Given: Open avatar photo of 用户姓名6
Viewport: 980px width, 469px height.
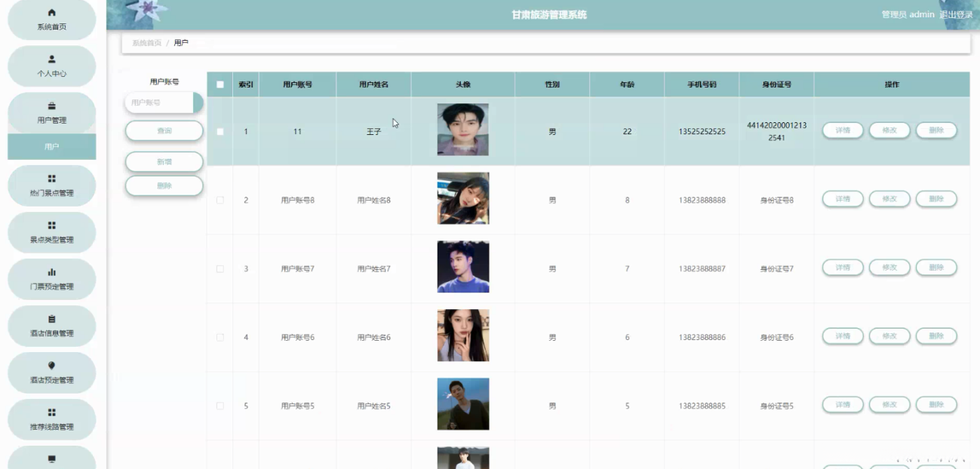Looking at the screenshot, I should [462, 336].
